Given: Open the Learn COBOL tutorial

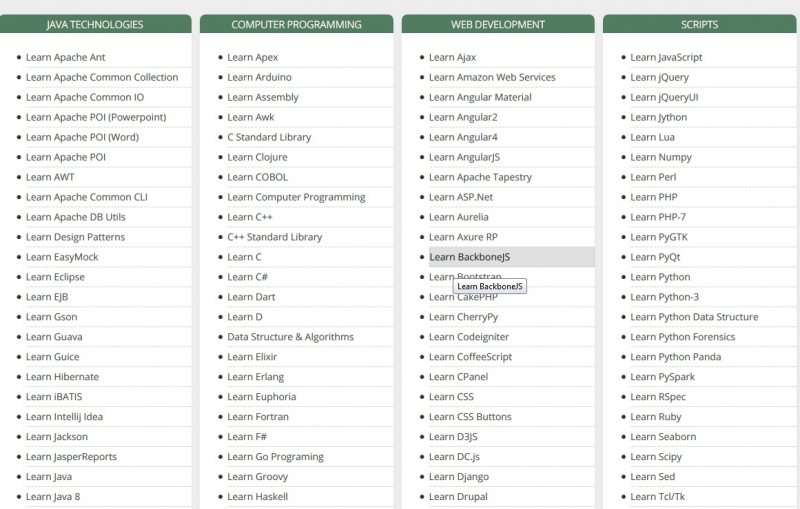Looking at the screenshot, I should [257, 177].
